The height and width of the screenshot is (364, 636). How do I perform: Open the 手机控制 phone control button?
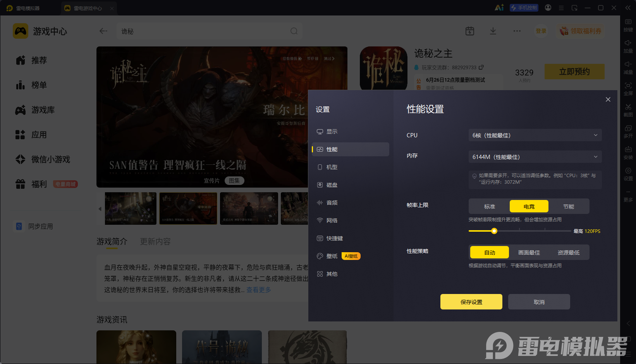point(524,8)
